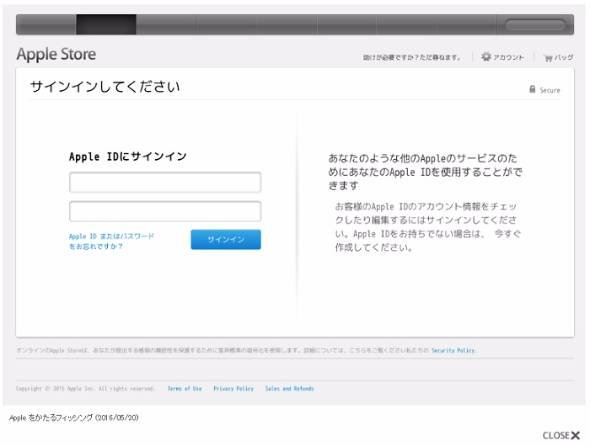This screenshot has width=590, height=446.
Task: Click the search field in the nav bar
Action: tap(535, 25)
